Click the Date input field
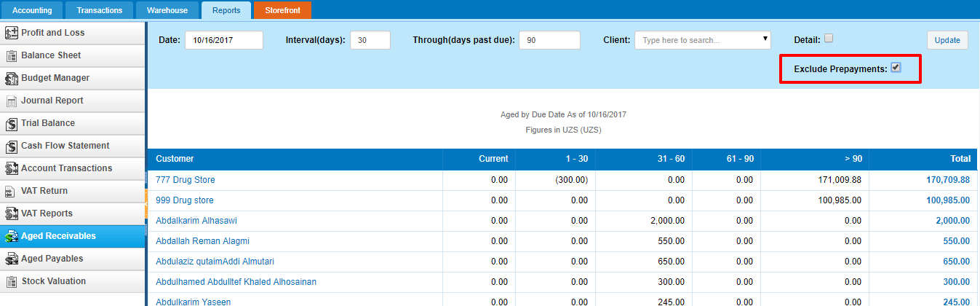The image size is (980, 306). coord(224,40)
